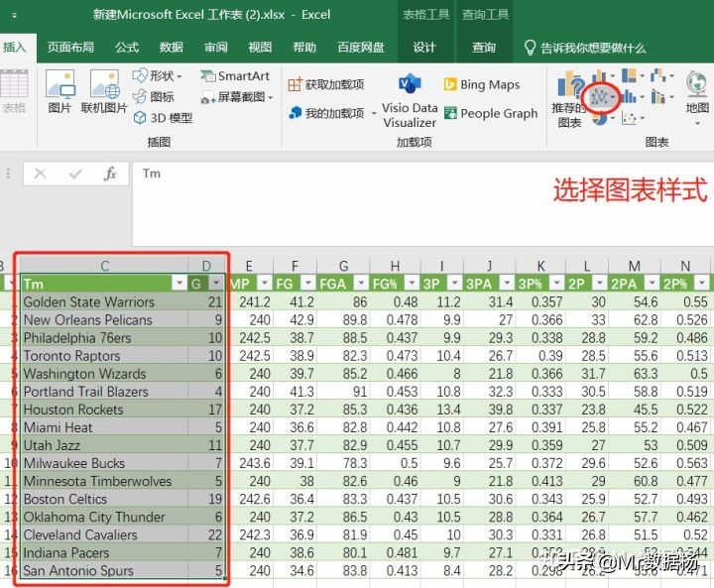
Task: Insert a scatter or bubble chart icon
Action: [x=629, y=118]
